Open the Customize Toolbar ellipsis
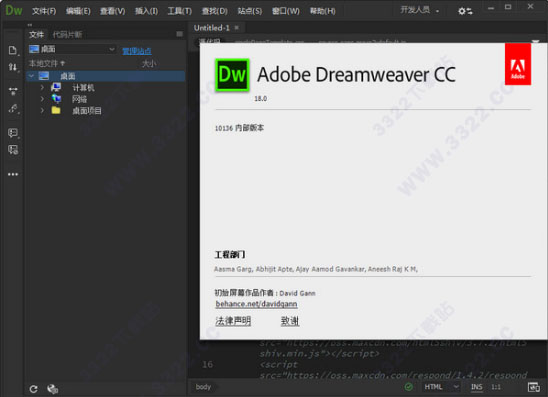 13,174
